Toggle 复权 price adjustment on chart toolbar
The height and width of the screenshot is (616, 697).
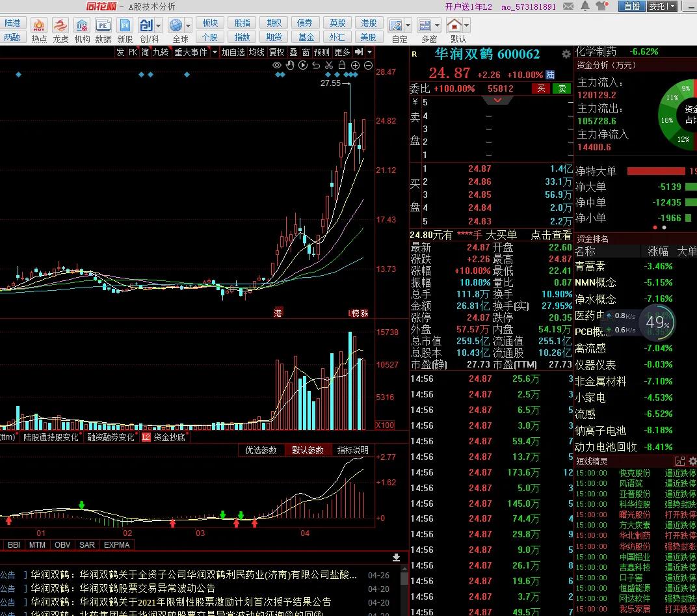click(277, 52)
